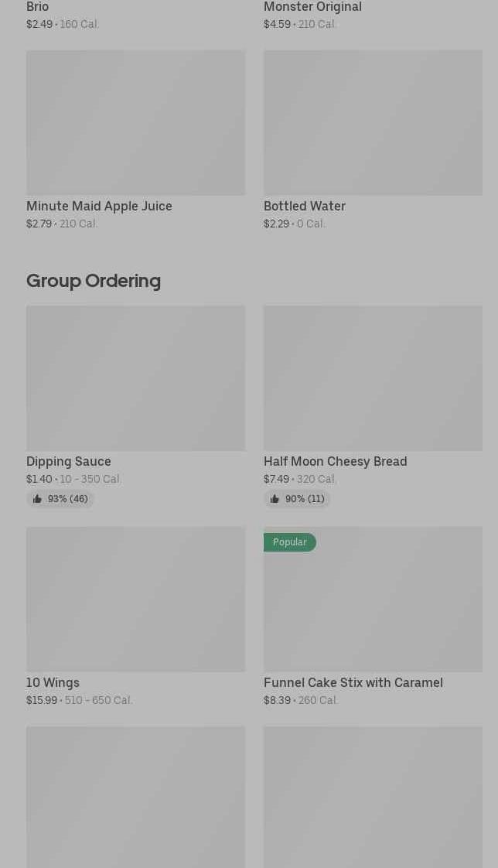Click the Bottled Water title
This screenshot has height=868, width=498.
click(305, 206)
